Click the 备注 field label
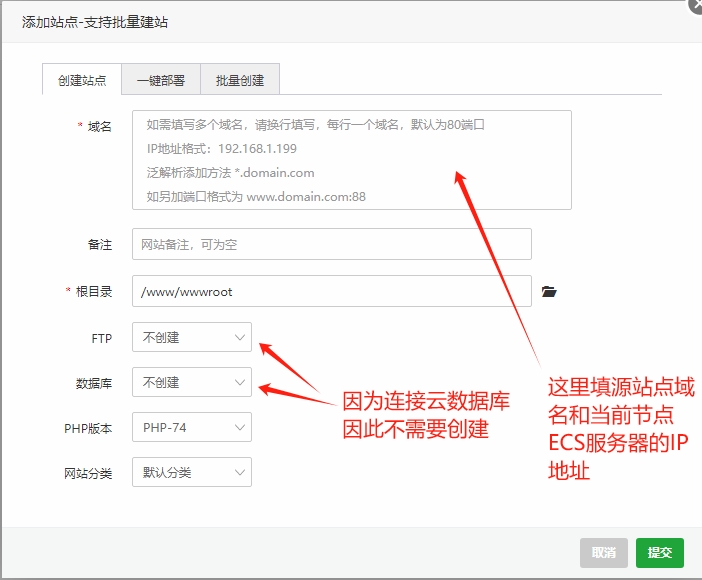 (x=100, y=245)
